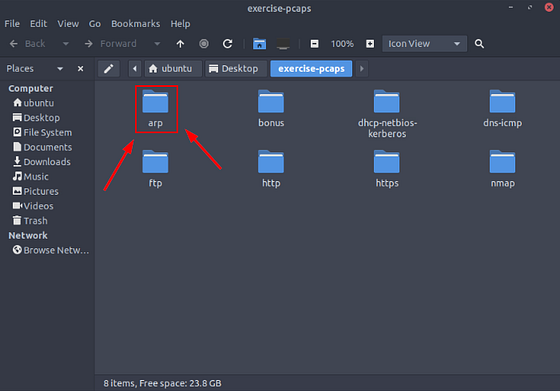Close the Places sidebar
The image size is (560, 391).
(81, 69)
